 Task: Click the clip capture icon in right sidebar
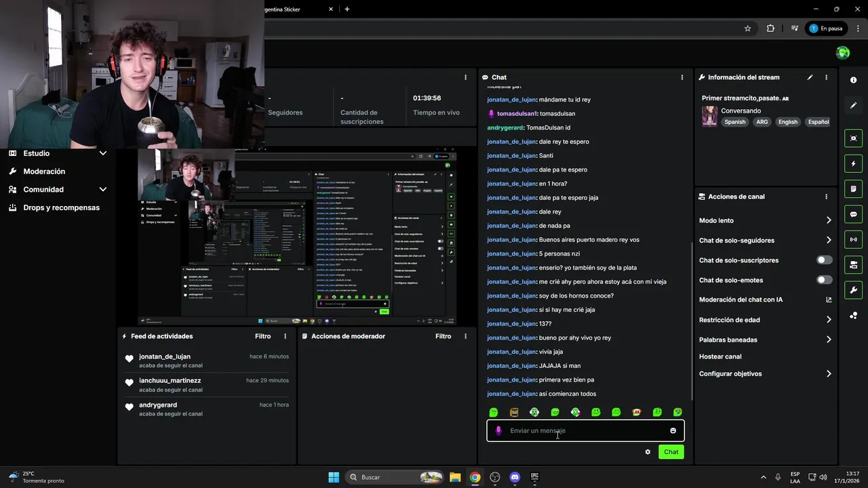tap(853, 138)
